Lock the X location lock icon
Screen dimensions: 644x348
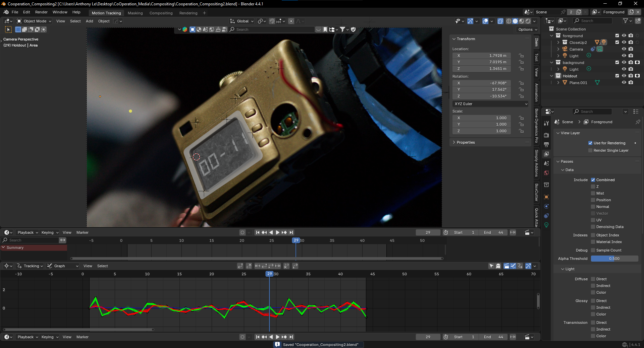521,56
